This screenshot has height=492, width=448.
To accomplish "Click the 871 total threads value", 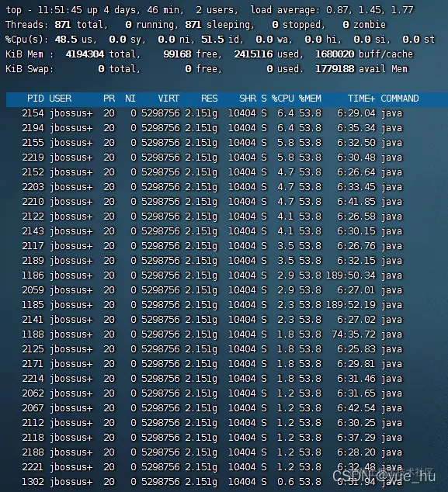I will [63, 25].
